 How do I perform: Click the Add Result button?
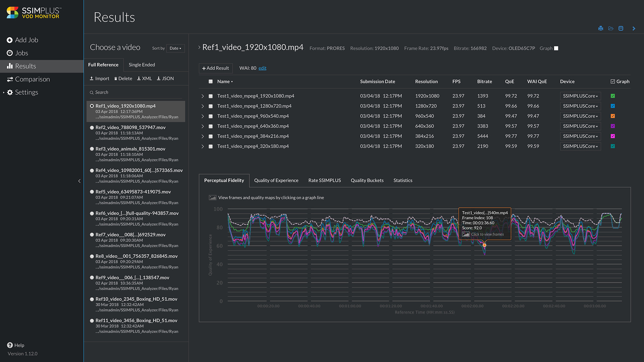click(215, 68)
